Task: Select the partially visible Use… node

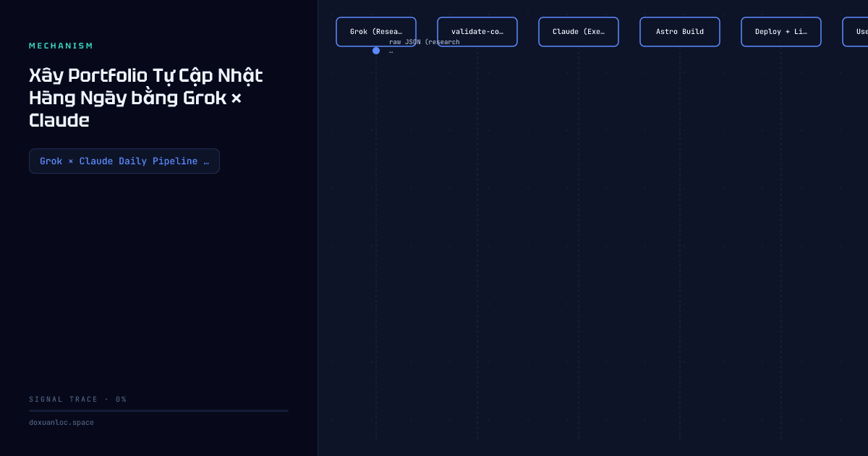Action: pyautogui.click(x=856, y=32)
